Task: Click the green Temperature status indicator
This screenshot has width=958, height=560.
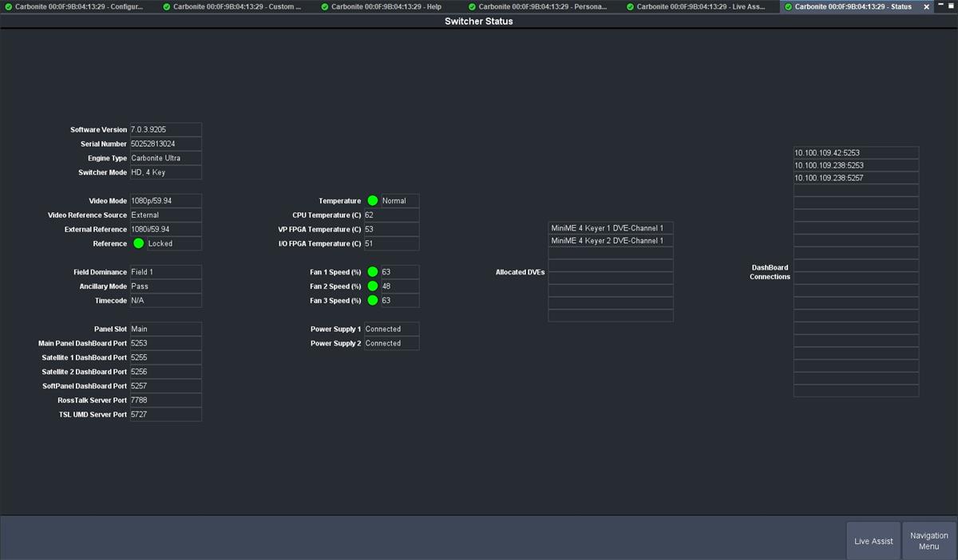Action: [372, 200]
